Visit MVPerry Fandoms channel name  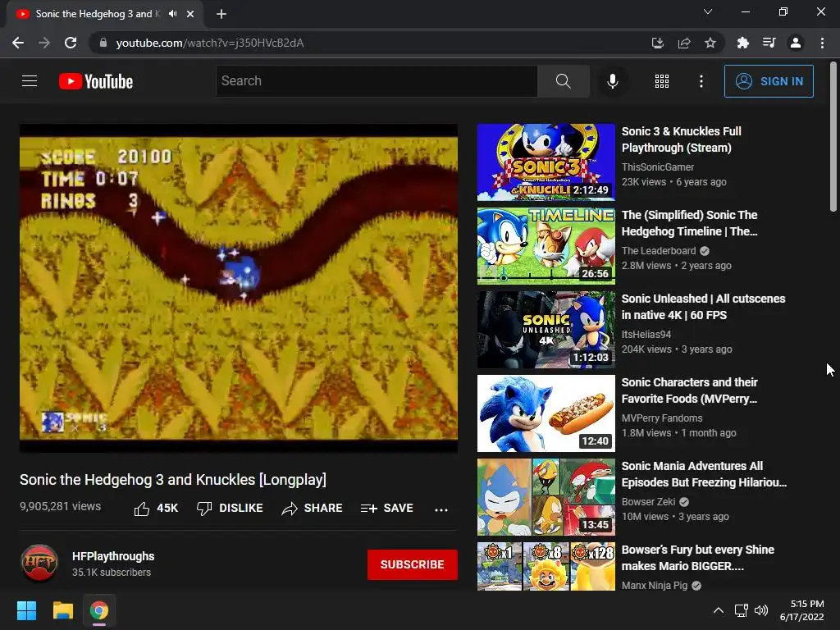[x=662, y=418]
